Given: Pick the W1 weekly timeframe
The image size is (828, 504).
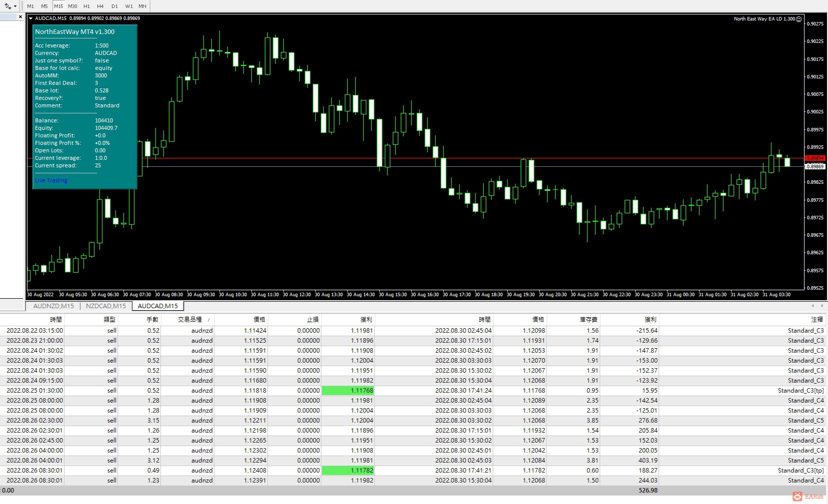Looking at the screenshot, I should (129, 6).
